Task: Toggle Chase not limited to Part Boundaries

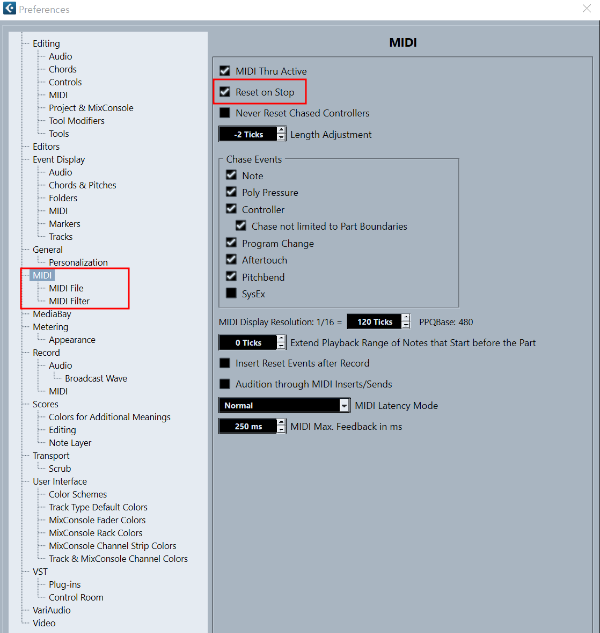Action: (x=241, y=226)
